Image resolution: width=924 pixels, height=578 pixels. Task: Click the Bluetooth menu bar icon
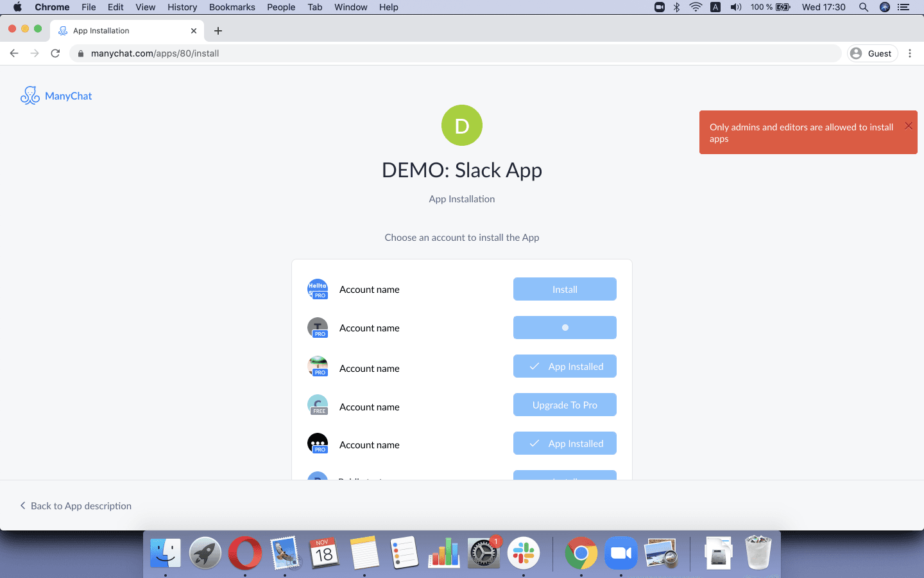coord(676,7)
